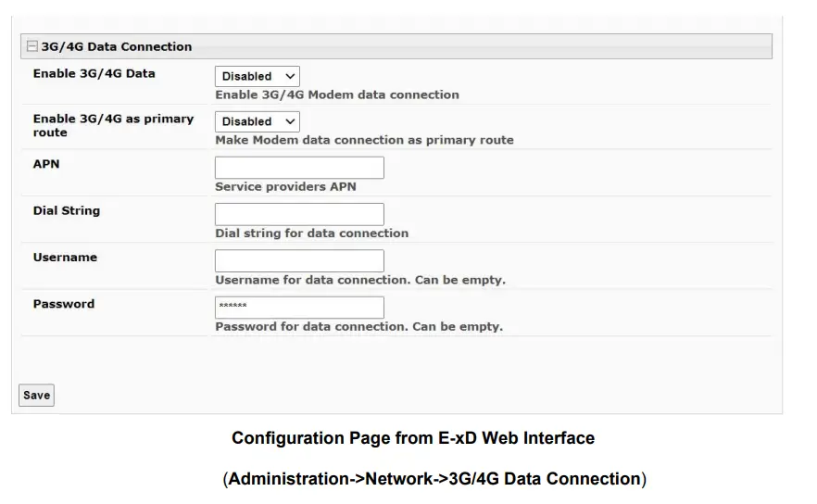Screen dimensions: 817x504
Task: Click the Administration->Network->3G/4G Data Connection path text
Action: [434, 478]
